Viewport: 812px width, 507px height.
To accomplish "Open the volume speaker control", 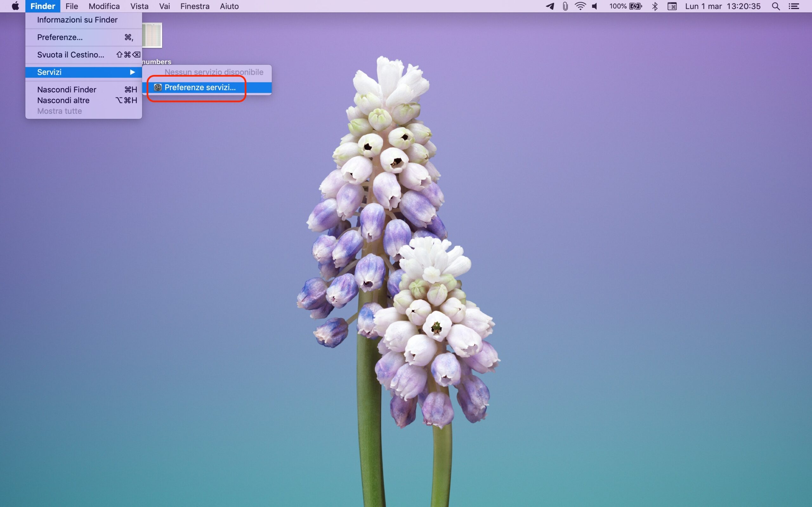I will click(595, 6).
